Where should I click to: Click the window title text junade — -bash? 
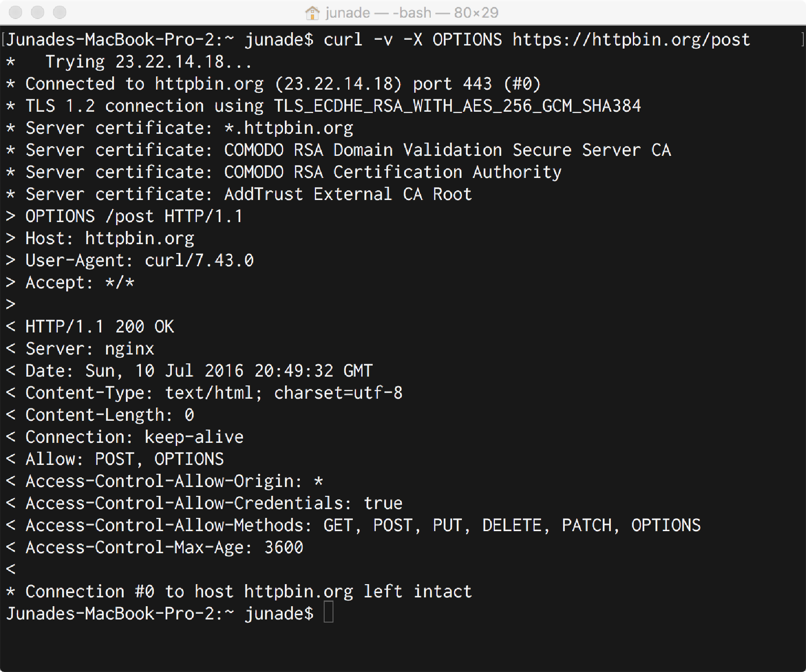(378, 13)
